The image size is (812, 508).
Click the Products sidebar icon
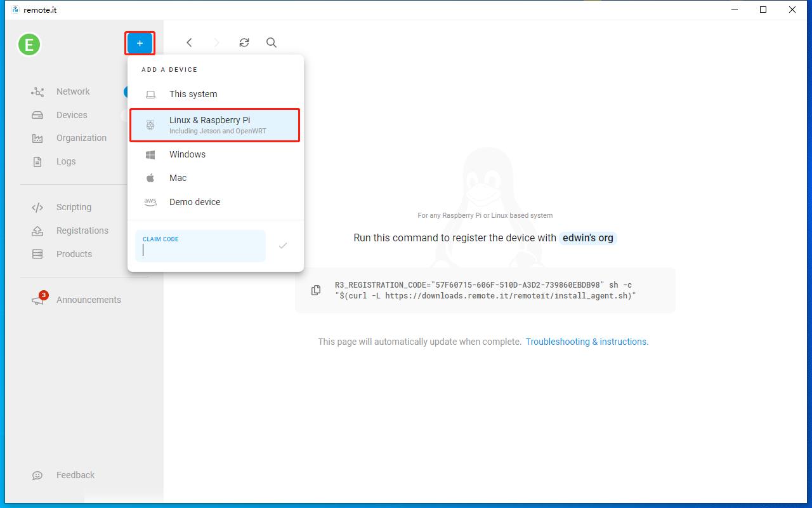tap(37, 254)
